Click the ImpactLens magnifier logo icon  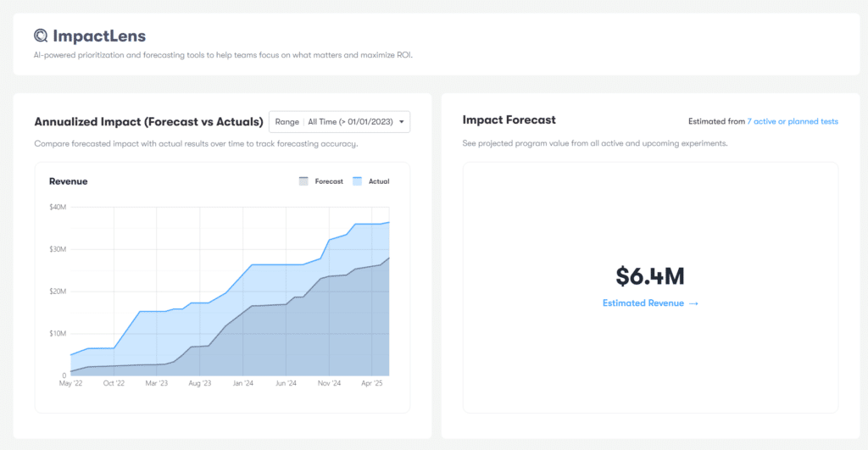42,36
